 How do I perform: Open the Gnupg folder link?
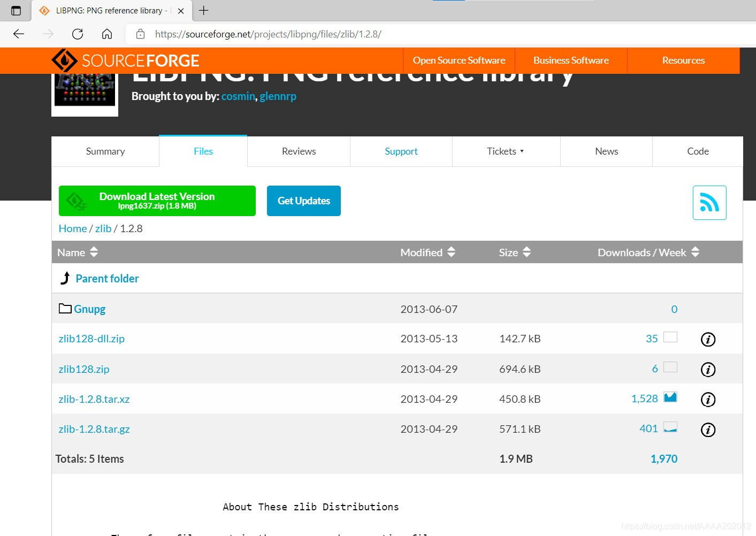pos(89,309)
